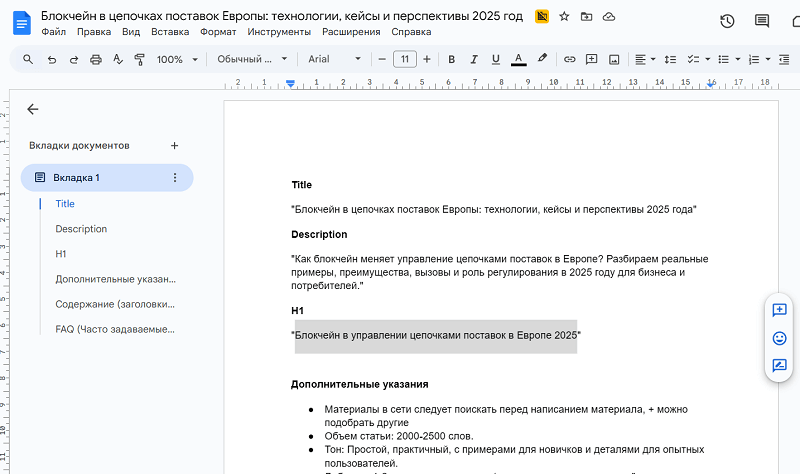
Task: Add comment via floating side button
Action: coord(779,310)
